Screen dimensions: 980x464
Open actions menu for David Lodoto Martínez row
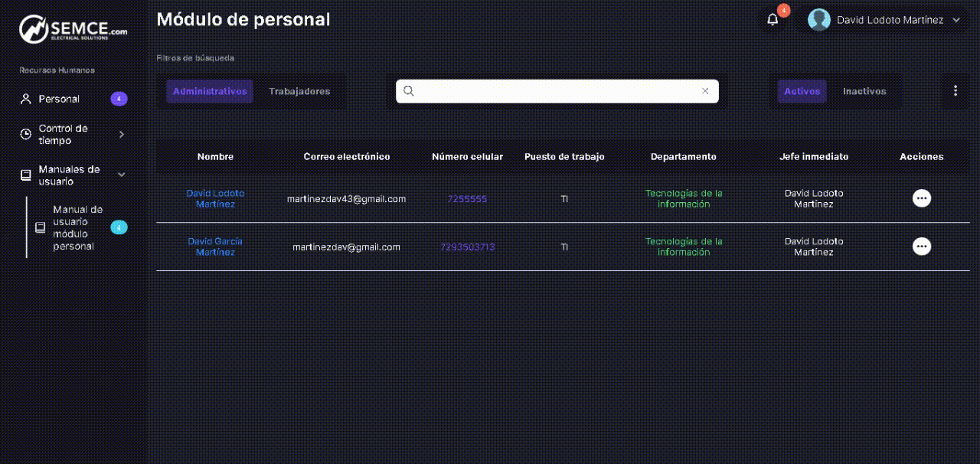click(922, 198)
